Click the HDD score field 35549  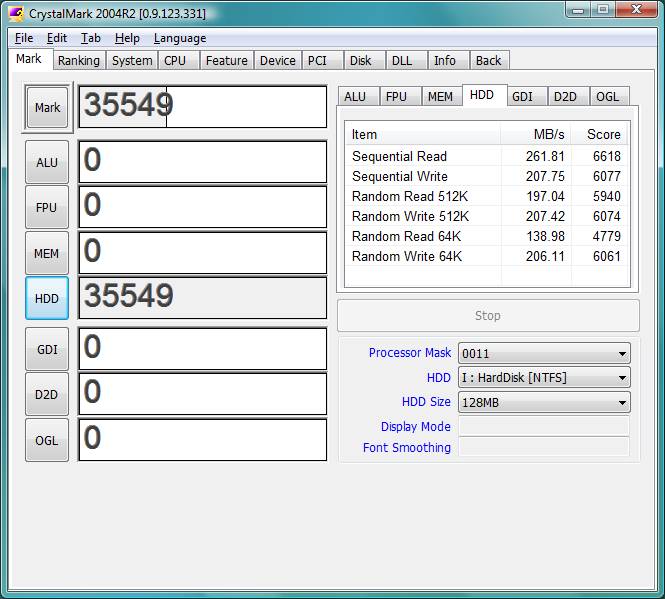203,298
